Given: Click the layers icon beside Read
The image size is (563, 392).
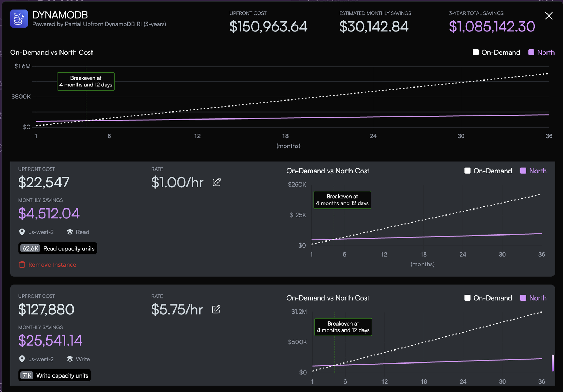Looking at the screenshot, I should pos(70,232).
